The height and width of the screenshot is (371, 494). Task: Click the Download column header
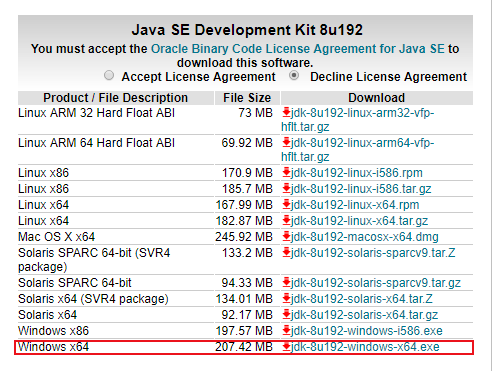click(x=377, y=98)
